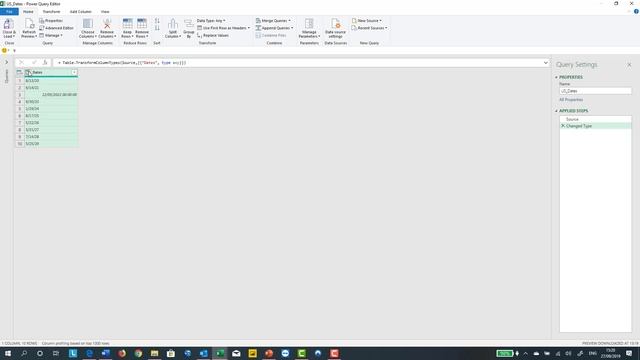The image size is (640, 360).
Task: Open the All Properties link
Action: coord(571,100)
